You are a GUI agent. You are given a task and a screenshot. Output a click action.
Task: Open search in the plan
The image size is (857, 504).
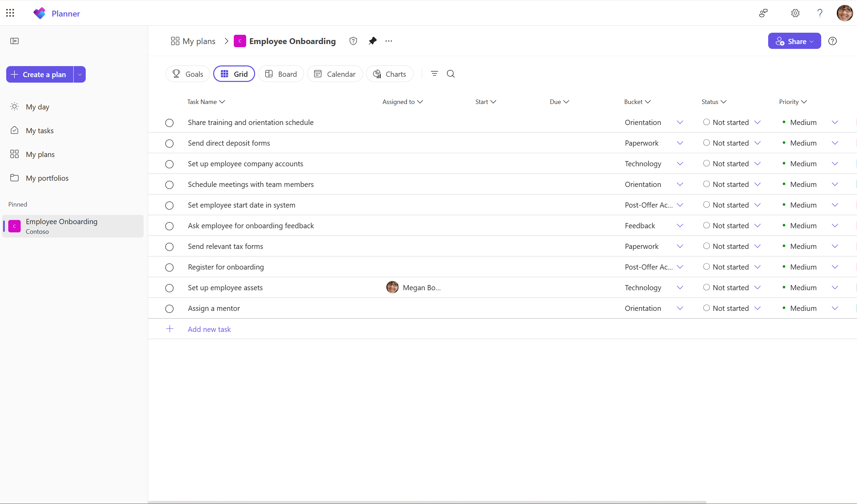451,74
